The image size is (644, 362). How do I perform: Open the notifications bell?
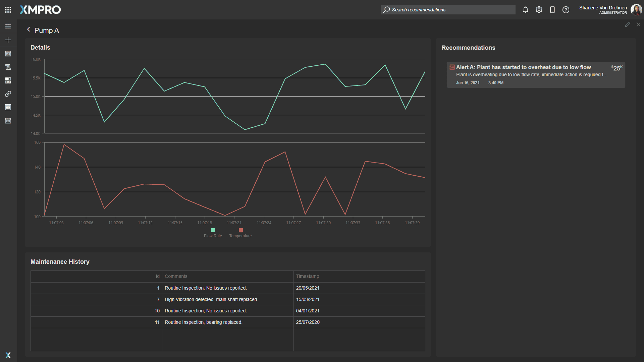click(526, 10)
